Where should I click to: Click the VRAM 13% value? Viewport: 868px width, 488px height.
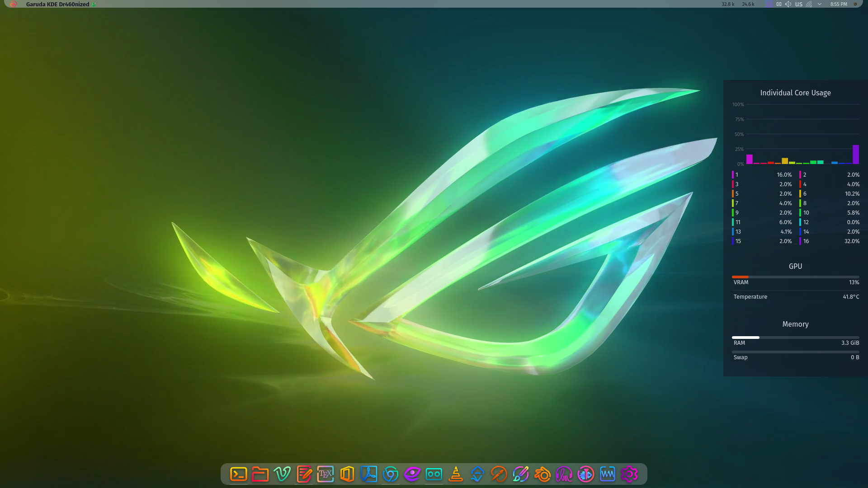(854, 282)
